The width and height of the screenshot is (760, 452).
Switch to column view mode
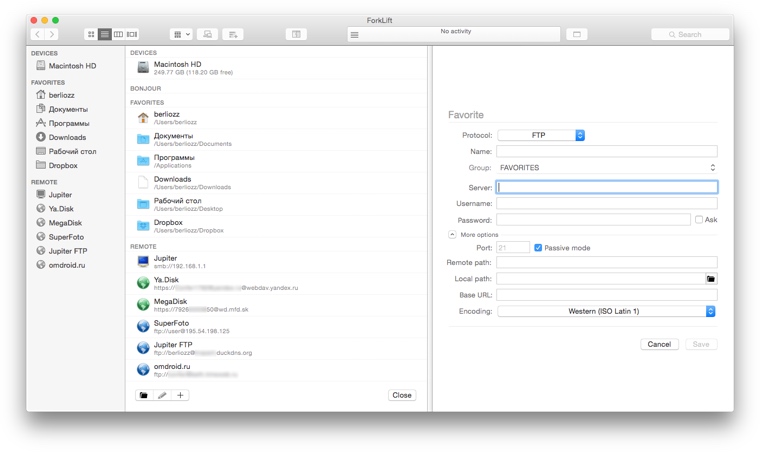(118, 34)
